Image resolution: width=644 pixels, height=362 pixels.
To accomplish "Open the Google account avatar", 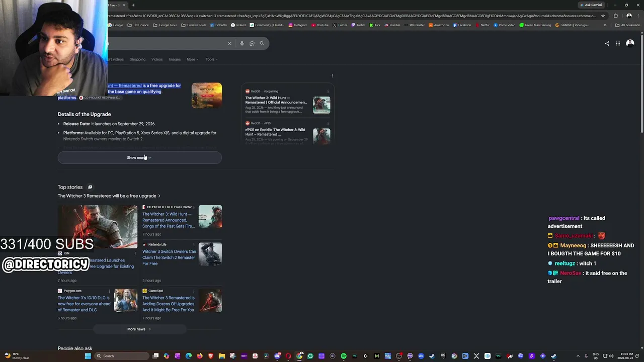I will [630, 43].
